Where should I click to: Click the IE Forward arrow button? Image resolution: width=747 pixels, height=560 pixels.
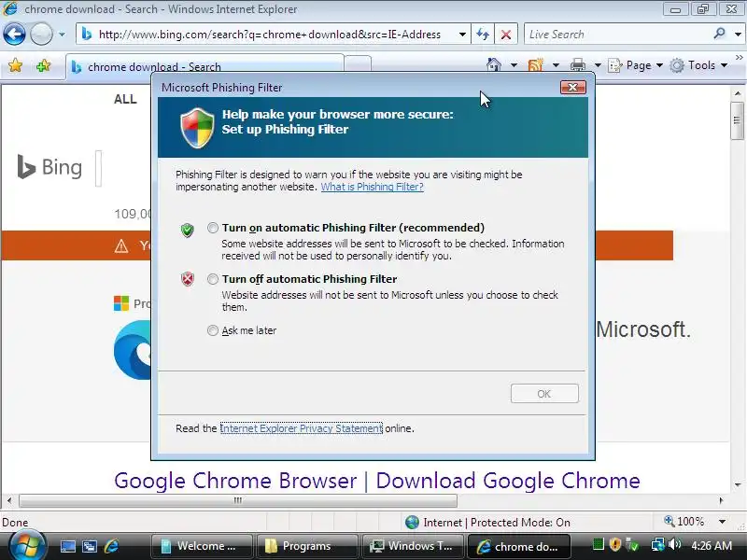pyautogui.click(x=41, y=35)
